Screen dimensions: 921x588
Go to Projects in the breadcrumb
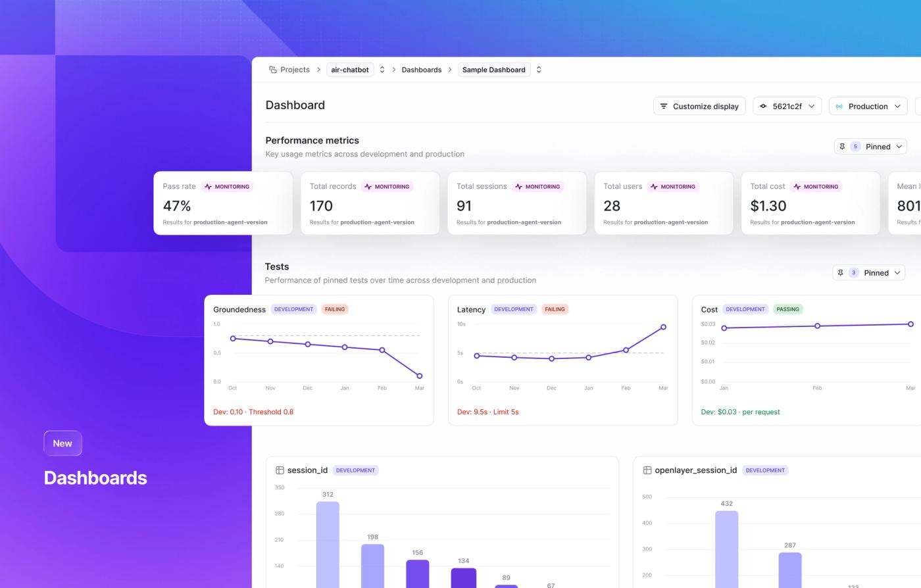point(295,70)
